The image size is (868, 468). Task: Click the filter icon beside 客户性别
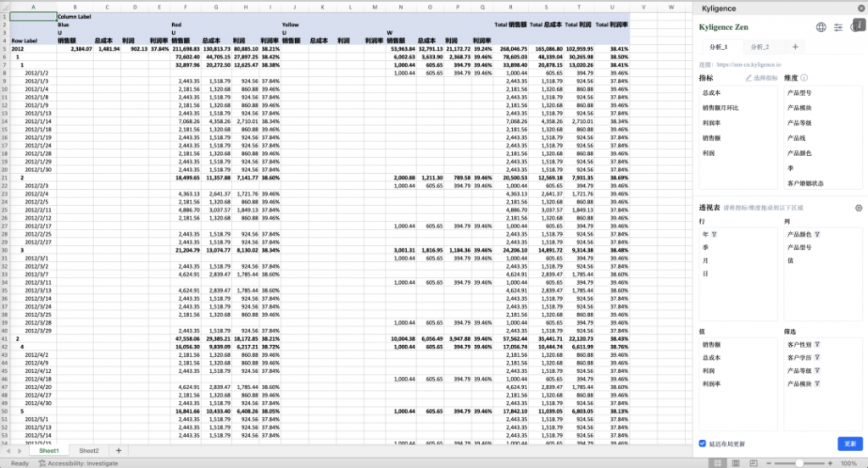818,344
